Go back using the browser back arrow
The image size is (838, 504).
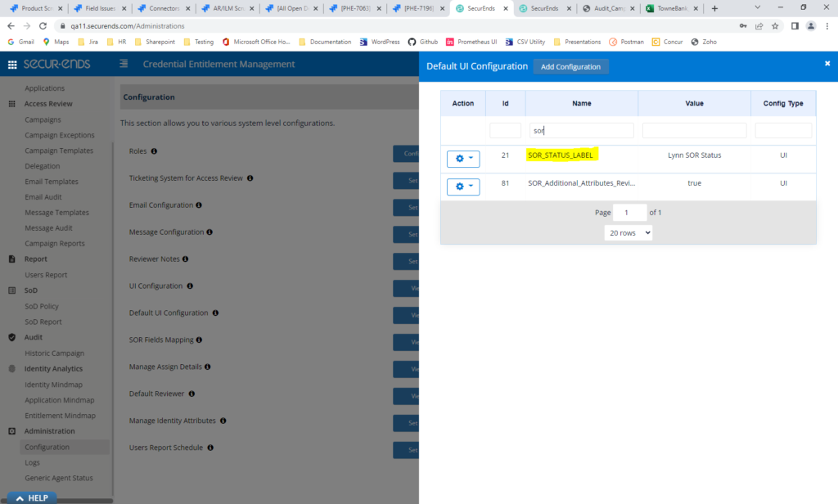(x=11, y=25)
